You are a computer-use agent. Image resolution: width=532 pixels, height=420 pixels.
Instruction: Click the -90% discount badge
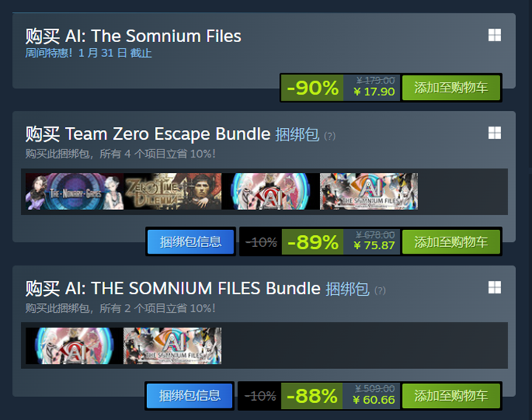(313, 88)
